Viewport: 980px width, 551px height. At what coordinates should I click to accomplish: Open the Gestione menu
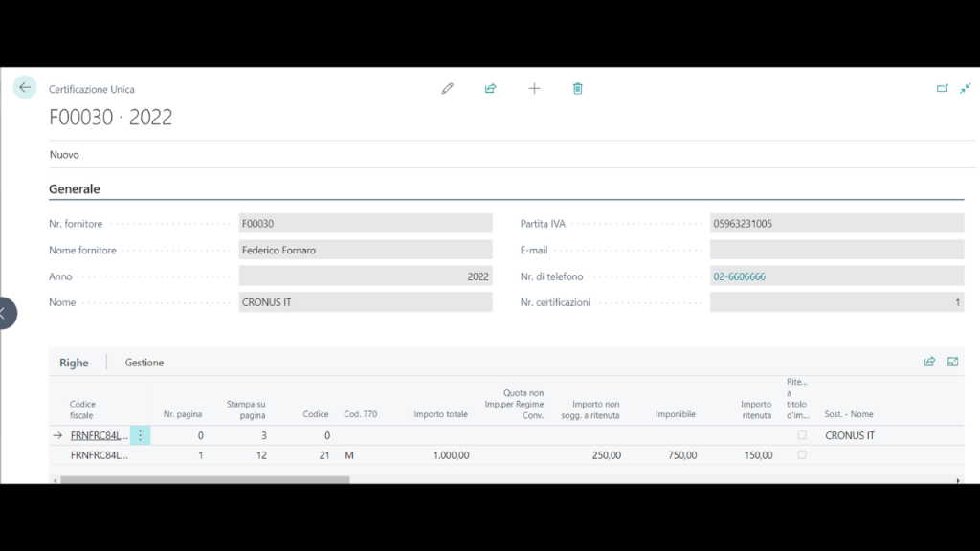pos(145,363)
